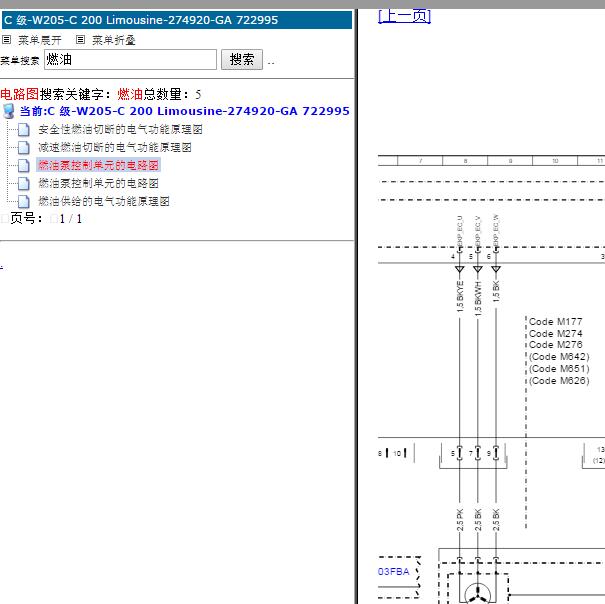The width and height of the screenshot is (605, 604).
Task: Select root node 当前:C 级-W205-C 200 Limousine
Action: pyautogui.click(x=184, y=111)
